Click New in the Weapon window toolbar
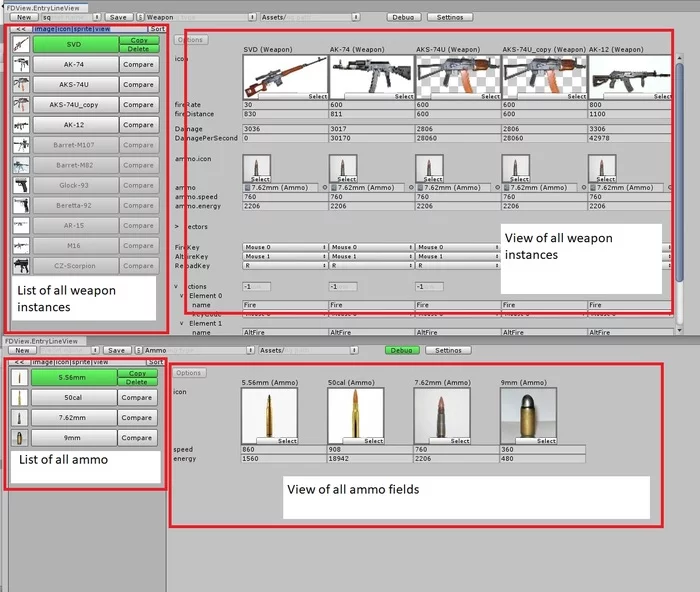This screenshot has width=700, height=592. pos(24,17)
